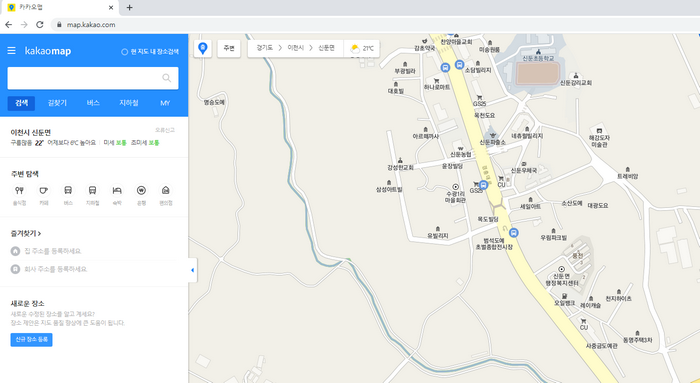Explore nearby 지하철 stations icon

(x=92, y=191)
